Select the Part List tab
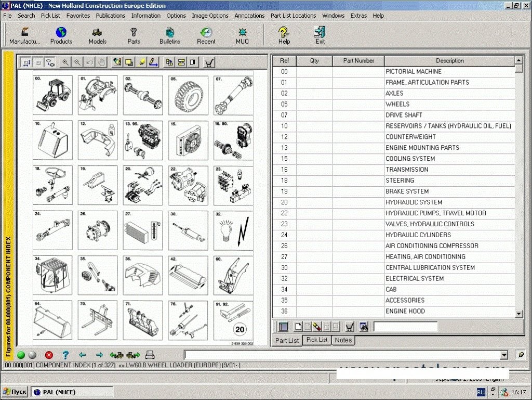Screen dimensions: 532x400 (x=287, y=341)
